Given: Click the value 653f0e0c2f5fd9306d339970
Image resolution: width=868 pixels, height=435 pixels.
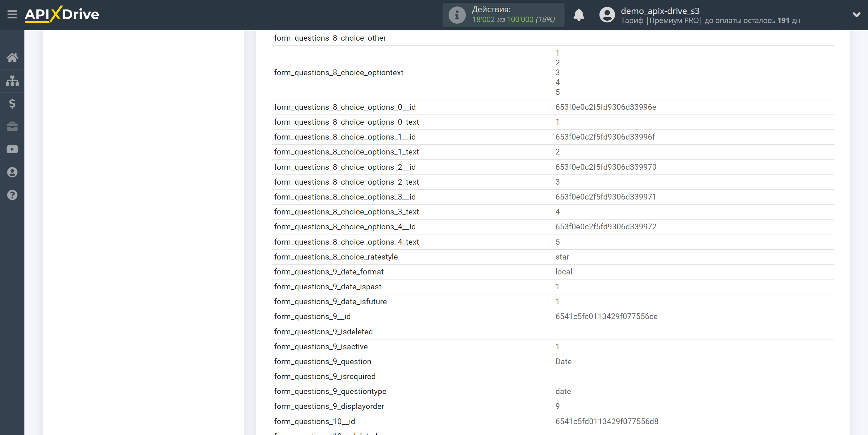Looking at the screenshot, I should click(606, 167).
